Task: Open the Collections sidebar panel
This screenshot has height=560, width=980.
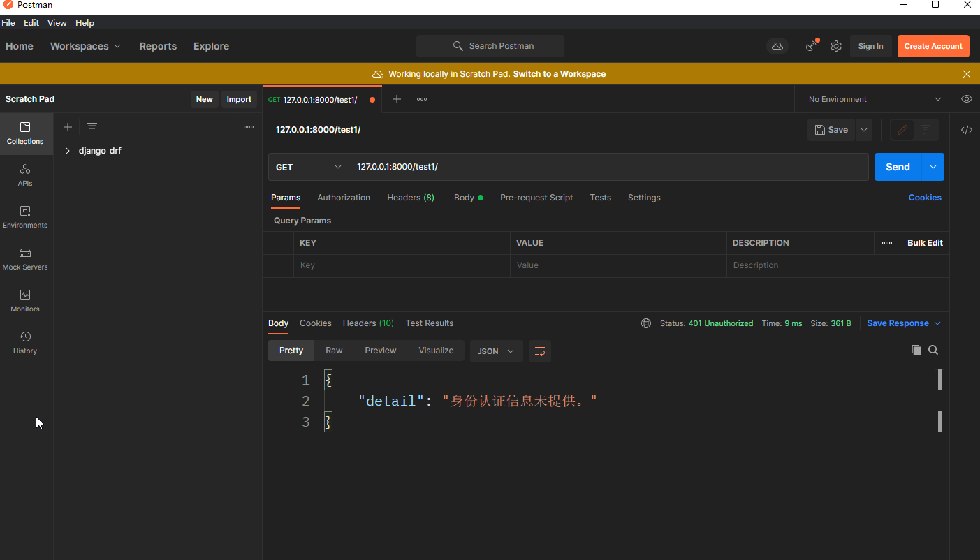Action: tap(25, 133)
